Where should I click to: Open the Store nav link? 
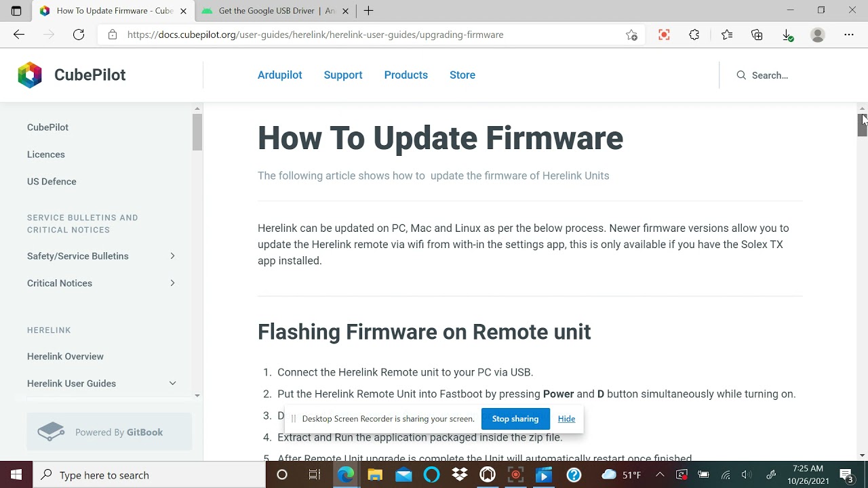tap(462, 75)
